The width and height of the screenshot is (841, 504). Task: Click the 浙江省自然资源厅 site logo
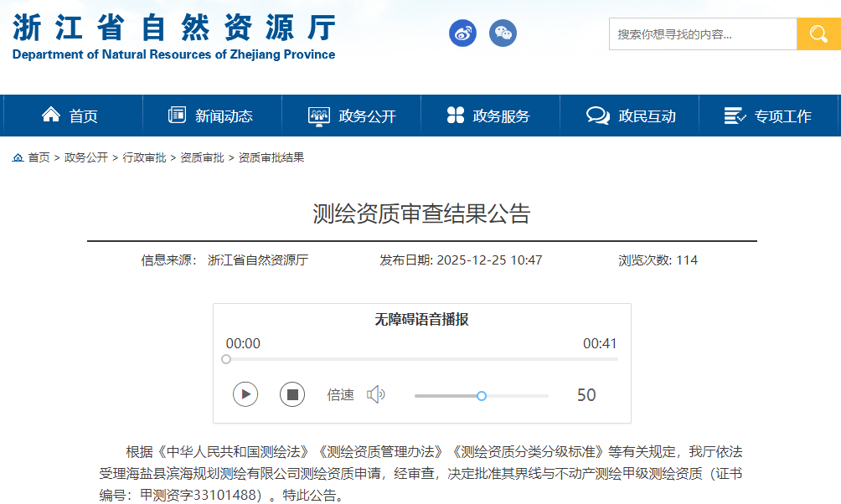pos(174,36)
